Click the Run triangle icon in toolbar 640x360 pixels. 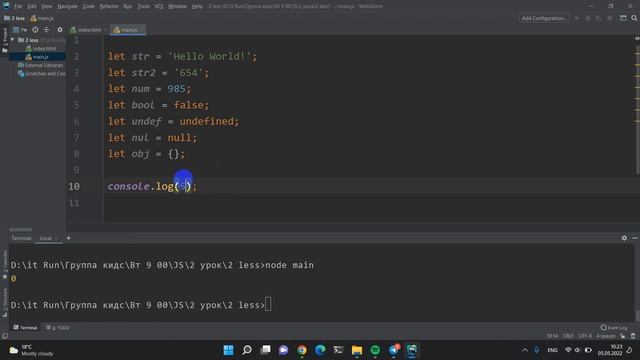pyautogui.click(x=577, y=18)
